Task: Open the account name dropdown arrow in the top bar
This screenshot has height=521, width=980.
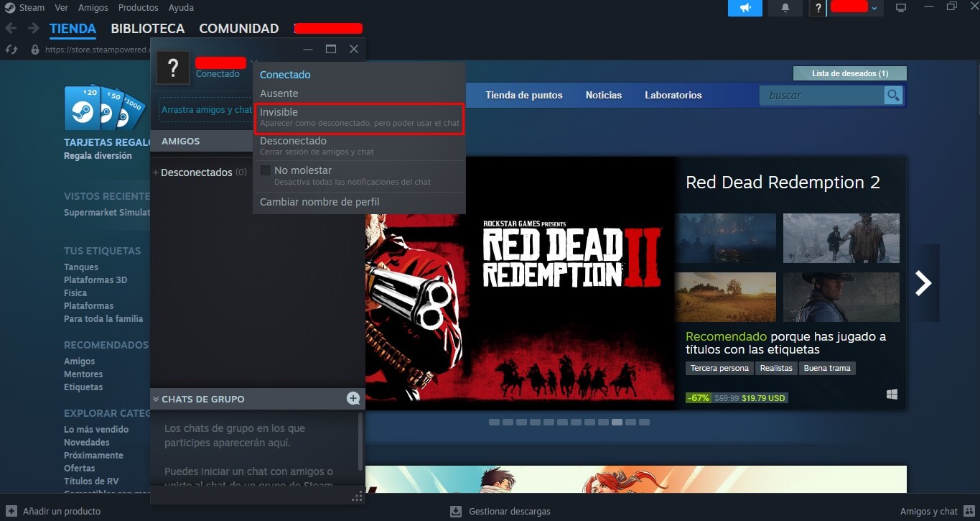Action: click(x=874, y=8)
